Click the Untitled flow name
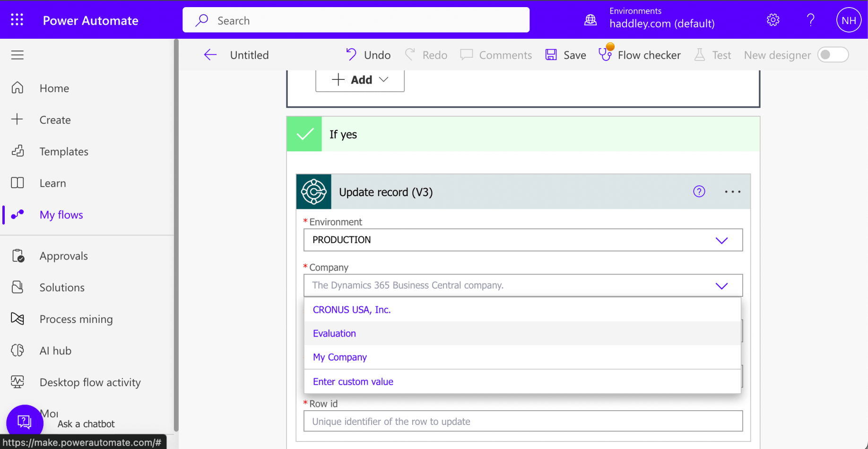 point(249,55)
